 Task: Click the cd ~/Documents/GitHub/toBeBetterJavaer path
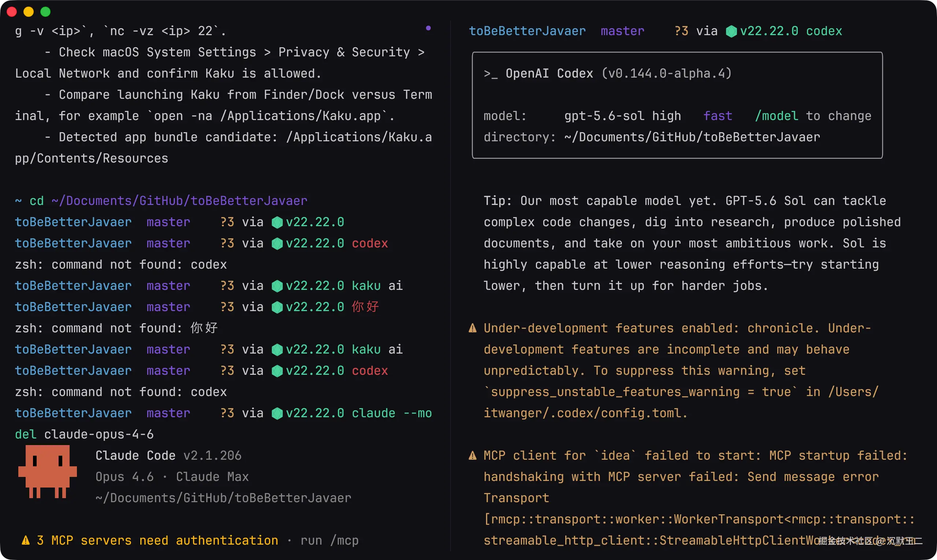coord(179,201)
